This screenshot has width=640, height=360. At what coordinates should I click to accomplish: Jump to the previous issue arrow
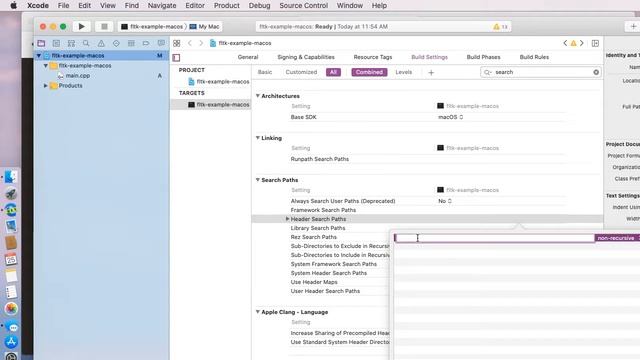click(565, 43)
